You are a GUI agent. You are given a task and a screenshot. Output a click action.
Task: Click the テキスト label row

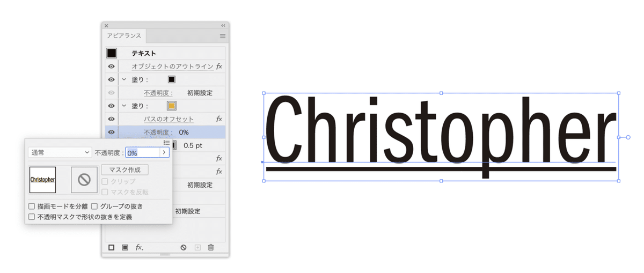144,53
